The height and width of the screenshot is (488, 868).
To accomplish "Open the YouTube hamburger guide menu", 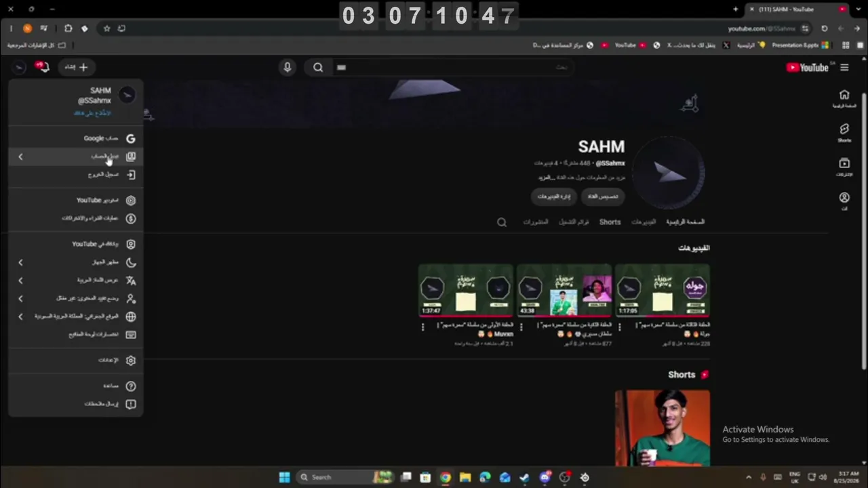I will (x=844, y=67).
